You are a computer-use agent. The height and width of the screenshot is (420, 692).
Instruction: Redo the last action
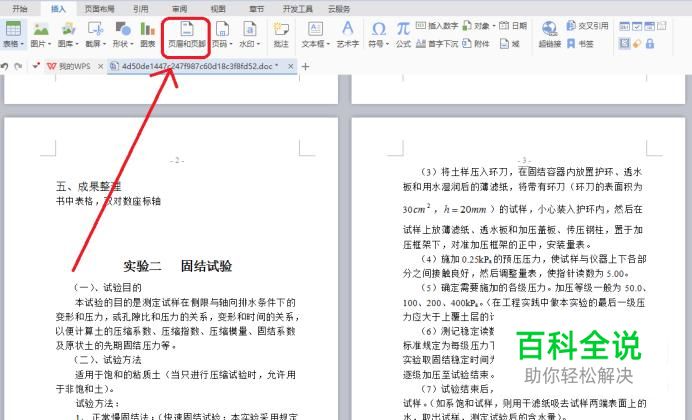pos(18,66)
